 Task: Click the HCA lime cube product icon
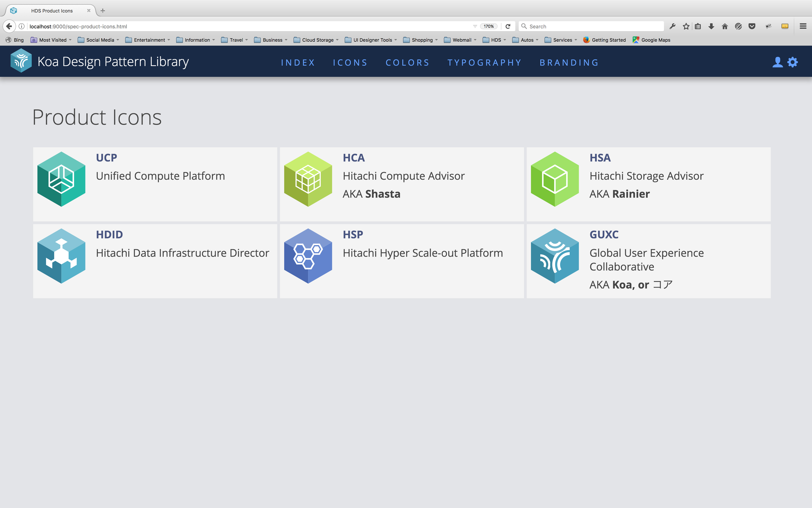(308, 179)
